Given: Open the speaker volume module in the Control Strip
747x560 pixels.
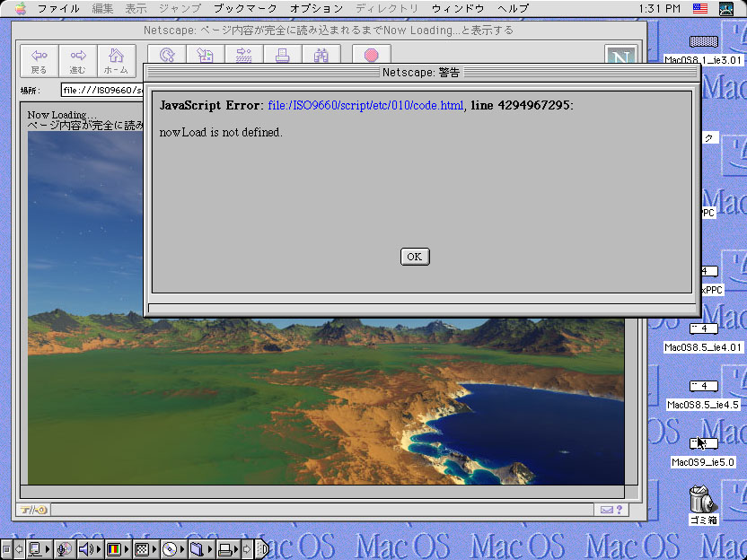Looking at the screenshot, I should [x=89, y=549].
